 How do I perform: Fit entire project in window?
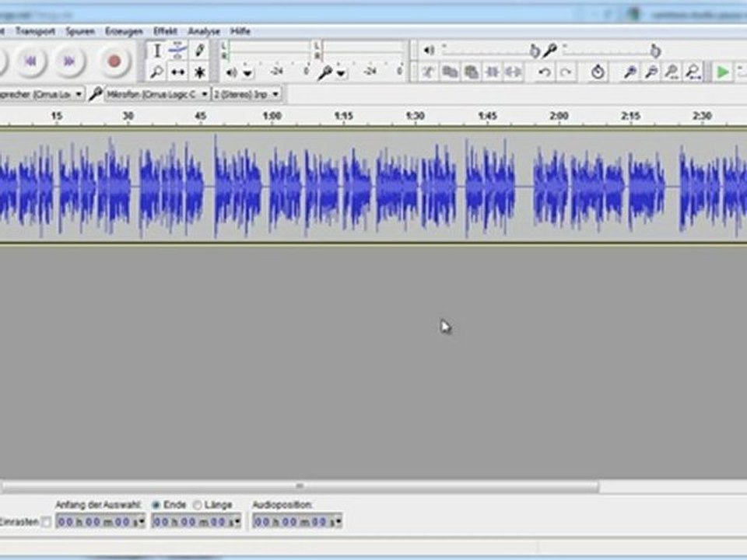click(x=693, y=72)
